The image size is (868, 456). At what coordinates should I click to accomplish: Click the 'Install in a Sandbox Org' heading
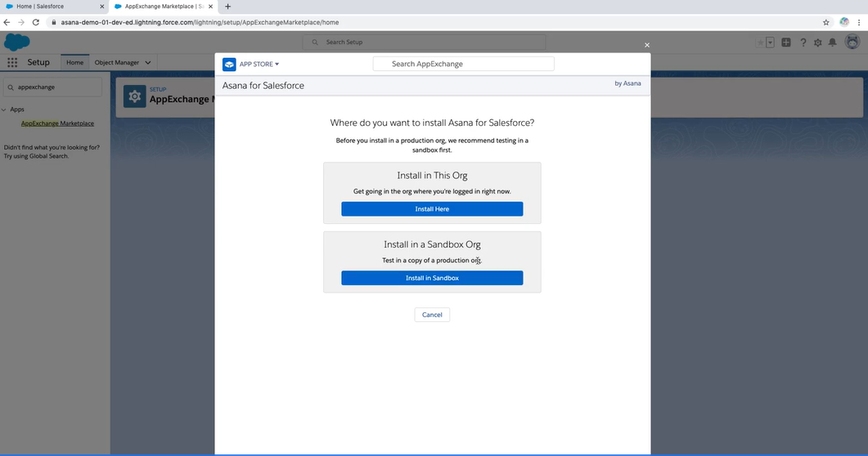432,244
